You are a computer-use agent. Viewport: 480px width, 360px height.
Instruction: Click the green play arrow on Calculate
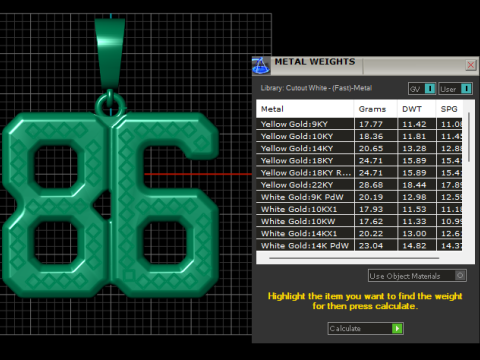[397, 328]
